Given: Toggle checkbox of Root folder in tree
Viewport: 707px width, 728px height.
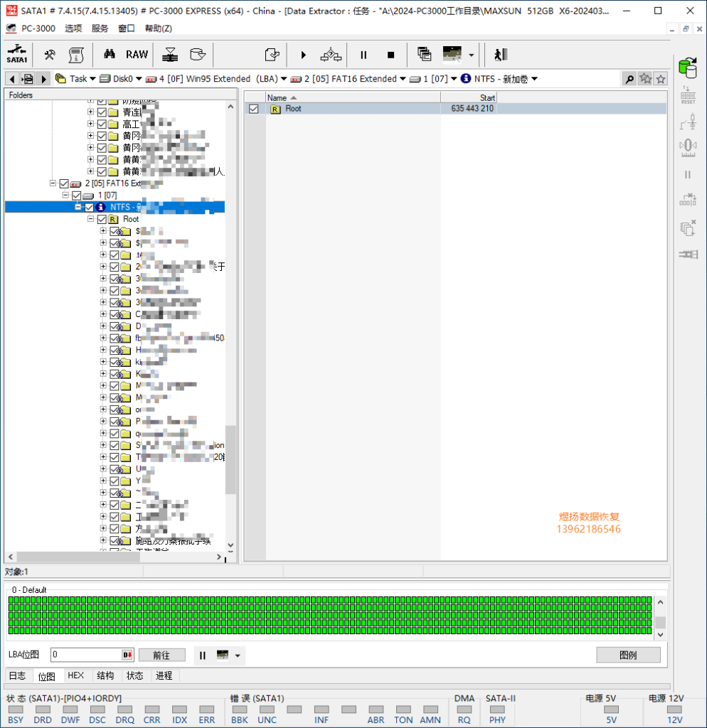Looking at the screenshot, I should pos(102,219).
